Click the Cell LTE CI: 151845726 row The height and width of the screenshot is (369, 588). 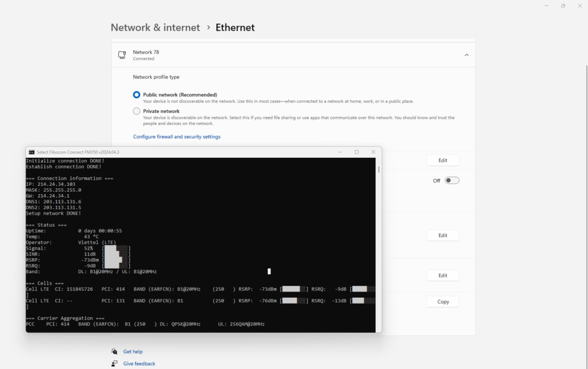click(x=200, y=289)
